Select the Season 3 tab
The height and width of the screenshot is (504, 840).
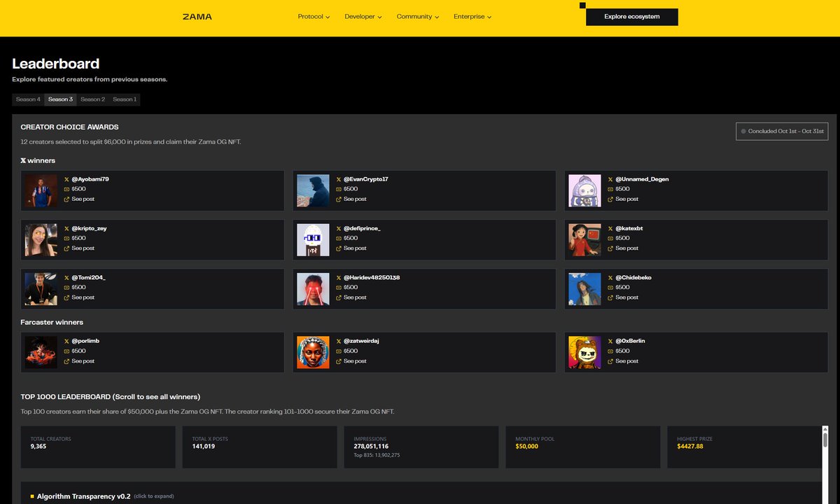tap(60, 99)
